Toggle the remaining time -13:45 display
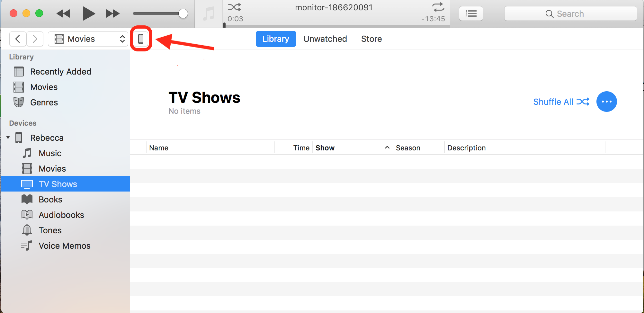Image resolution: width=644 pixels, height=313 pixels. 433,19
